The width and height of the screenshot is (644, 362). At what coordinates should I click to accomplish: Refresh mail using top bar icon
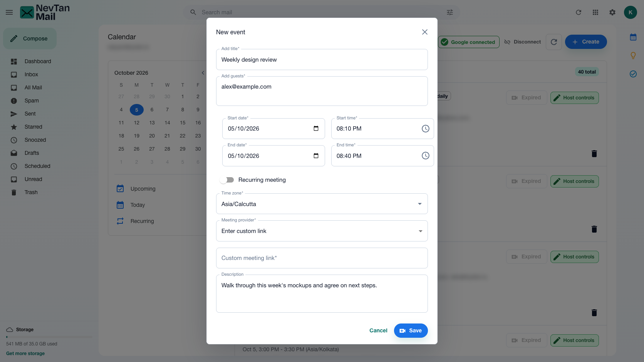(x=579, y=12)
